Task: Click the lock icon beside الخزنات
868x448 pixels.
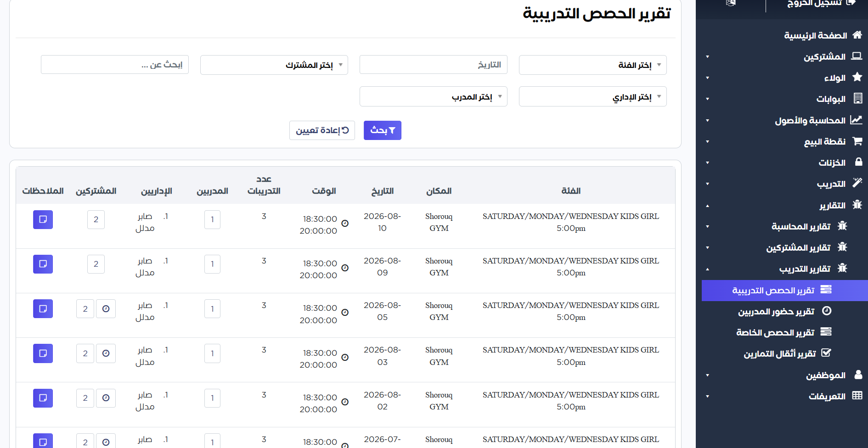Action: pyautogui.click(x=858, y=162)
